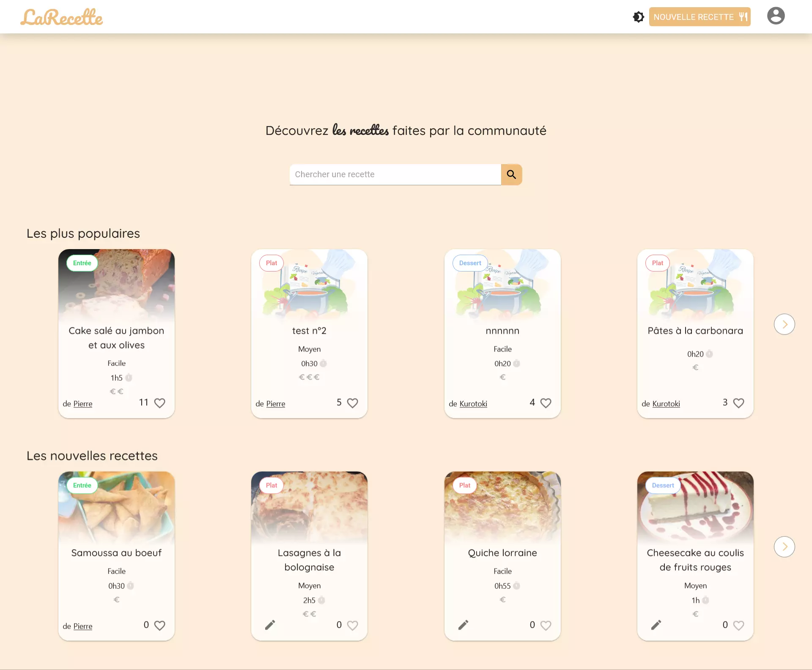The image size is (812, 670).
Task: Toggle the like on Cheesecake au coulis
Action: click(738, 626)
